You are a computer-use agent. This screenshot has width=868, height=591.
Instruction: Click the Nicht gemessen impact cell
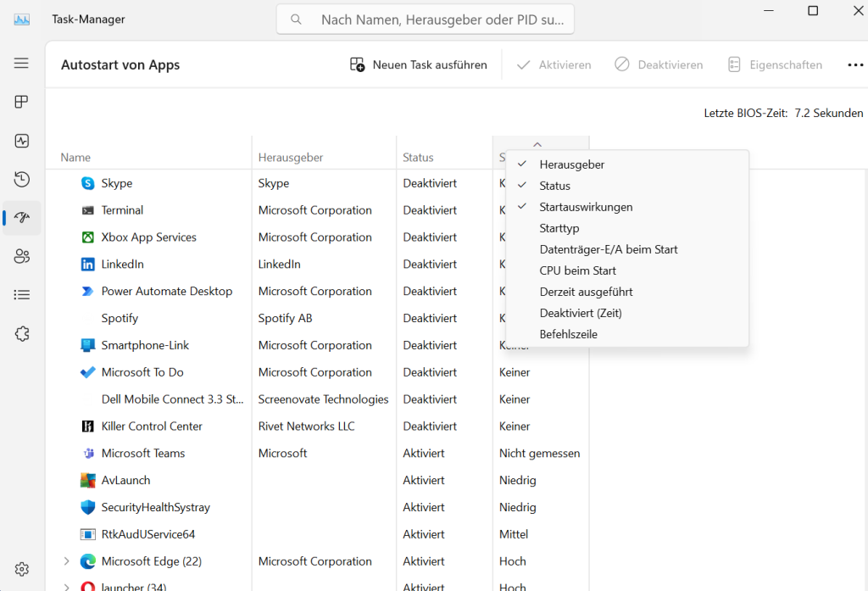point(540,454)
